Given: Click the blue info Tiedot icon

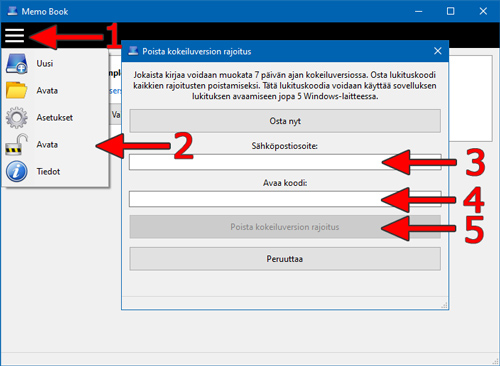Looking at the screenshot, I should coord(17,171).
